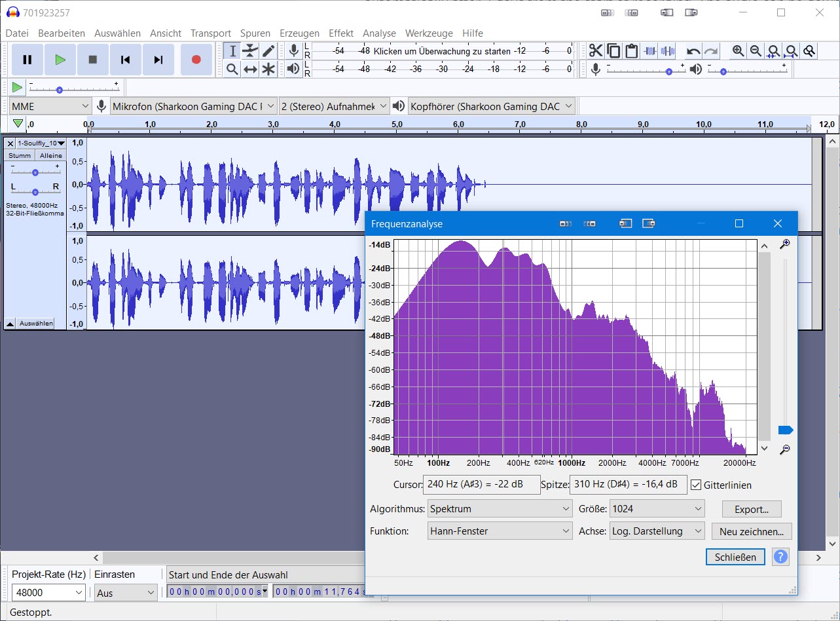Click the playback meter speaker icon
The width and height of the screenshot is (840, 621).
[x=293, y=68]
